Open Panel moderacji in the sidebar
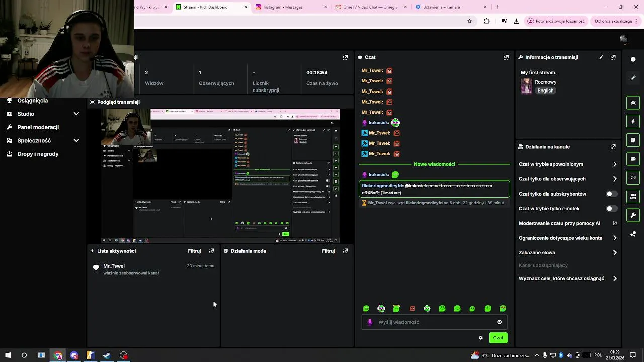 [x=38, y=127]
